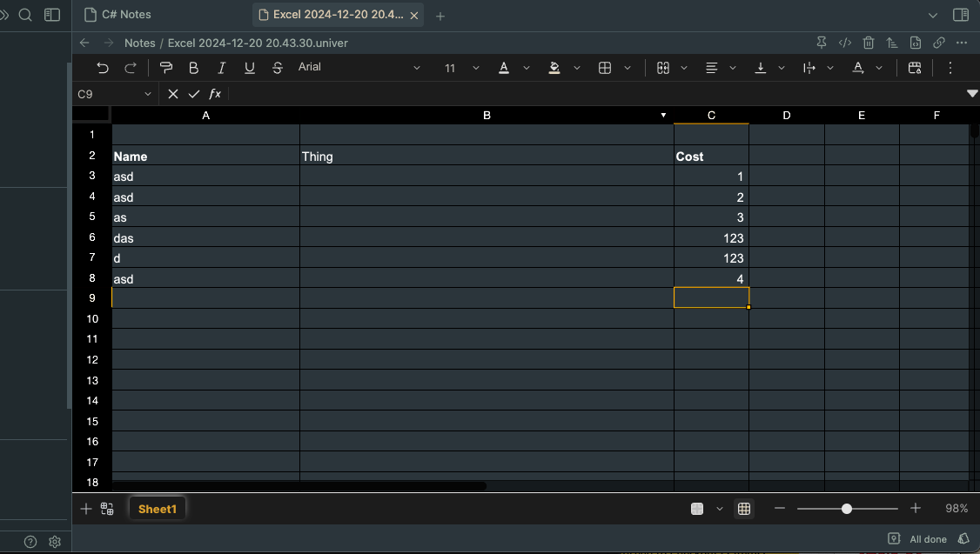The image size is (980, 554).
Task: Click the text wrap icon
Action: point(809,68)
